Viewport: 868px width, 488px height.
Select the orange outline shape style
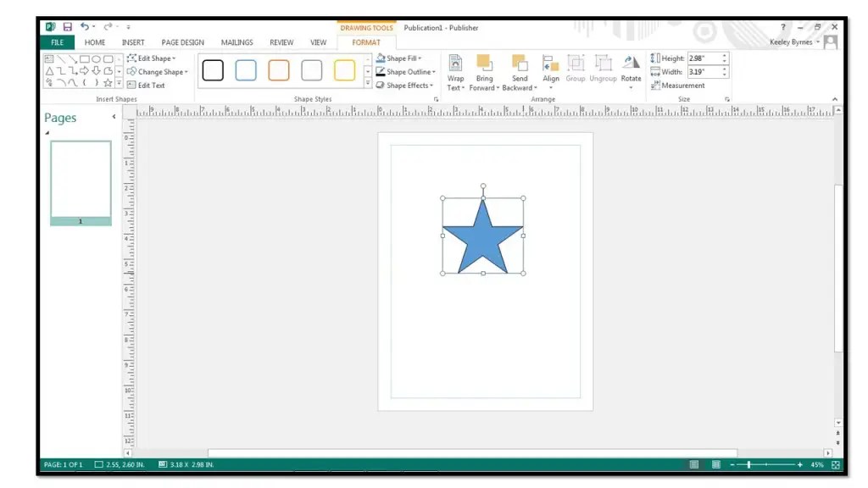pos(279,70)
